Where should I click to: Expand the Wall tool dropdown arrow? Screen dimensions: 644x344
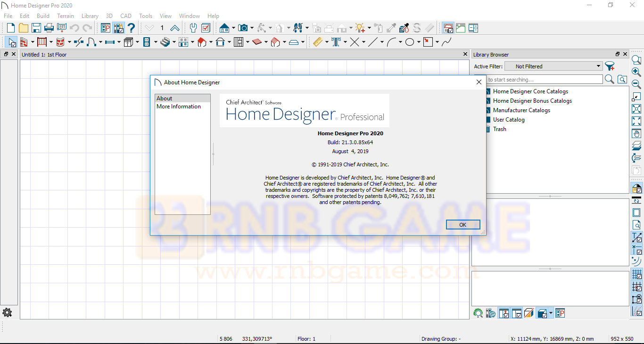pos(33,42)
